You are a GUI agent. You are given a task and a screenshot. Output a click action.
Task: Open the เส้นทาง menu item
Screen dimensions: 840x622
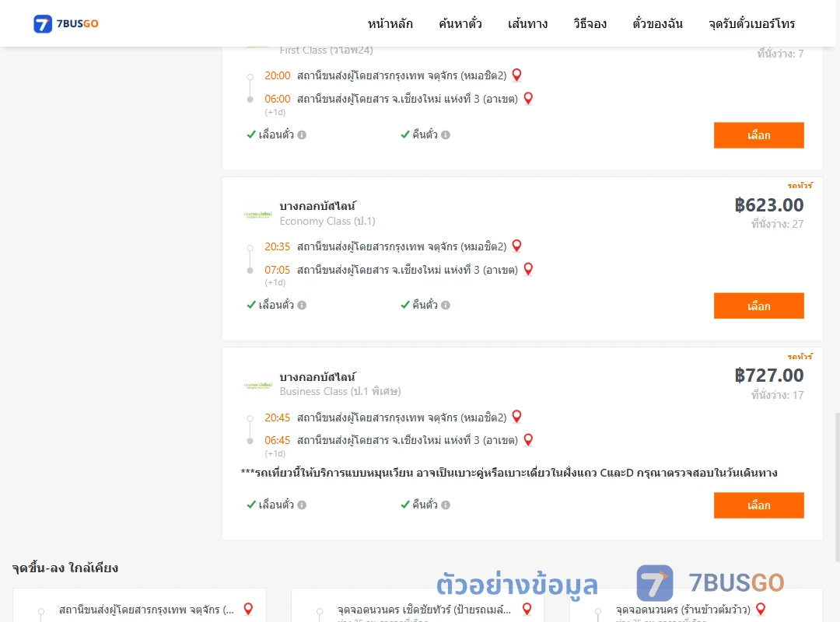pyautogui.click(x=527, y=23)
